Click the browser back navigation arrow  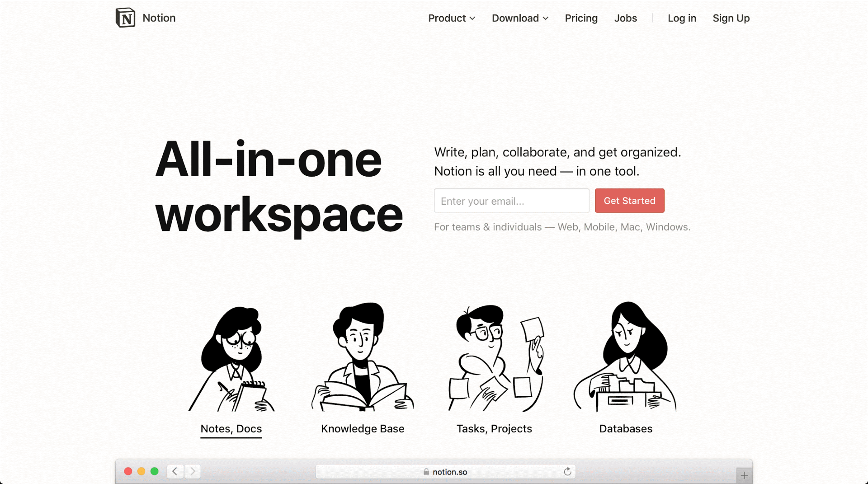[x=175, y=471]
